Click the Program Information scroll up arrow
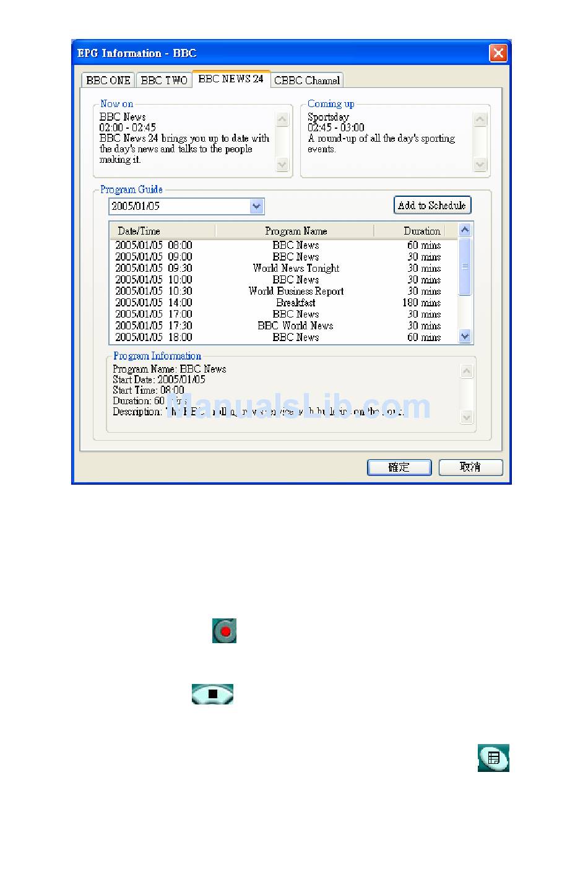Image resolution: width=588 pixels, height=879 pixels. click(x=467, y=371)
